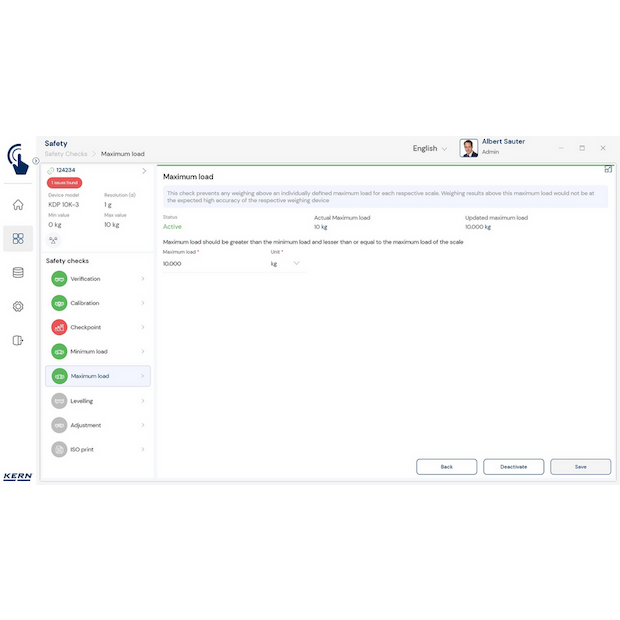Click the dashboard grid icon in sidebar
Viewport: 620px width, 620px height.
click(x=18, y=239)
